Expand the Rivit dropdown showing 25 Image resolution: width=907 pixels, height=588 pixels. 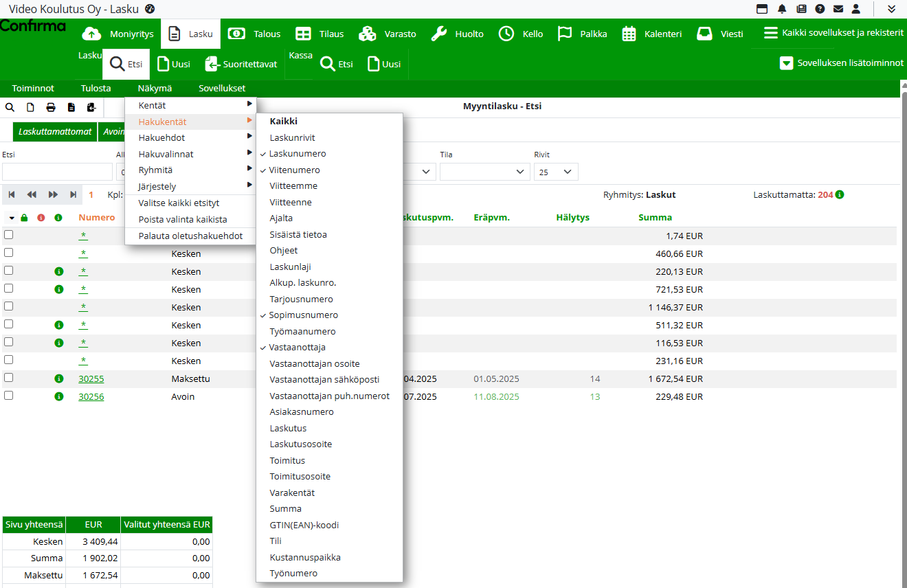coord(556,172)
